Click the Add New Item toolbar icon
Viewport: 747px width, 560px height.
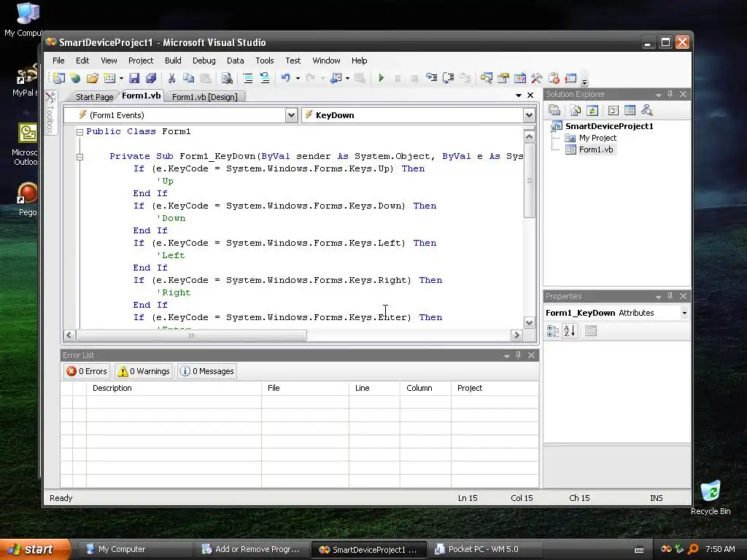click(x=109, y=78)
